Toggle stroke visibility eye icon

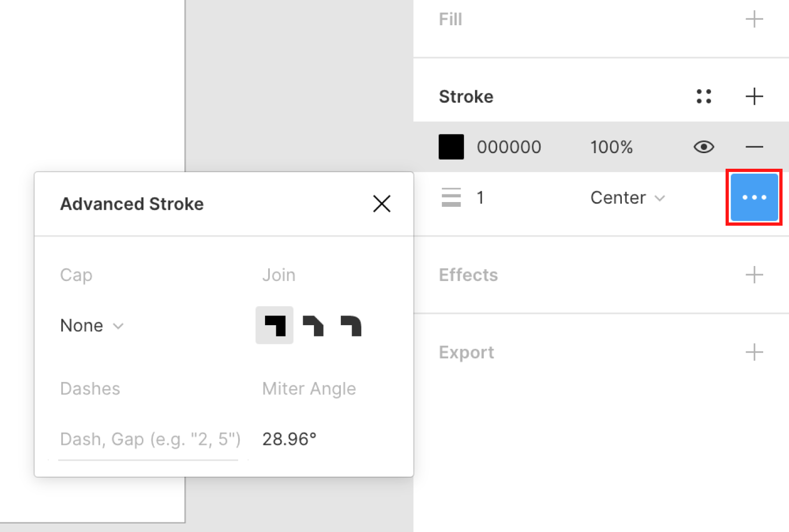point(704,147)
